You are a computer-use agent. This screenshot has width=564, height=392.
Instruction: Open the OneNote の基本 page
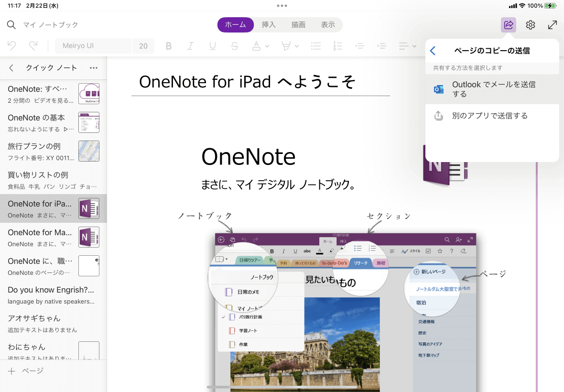(53, 123)
